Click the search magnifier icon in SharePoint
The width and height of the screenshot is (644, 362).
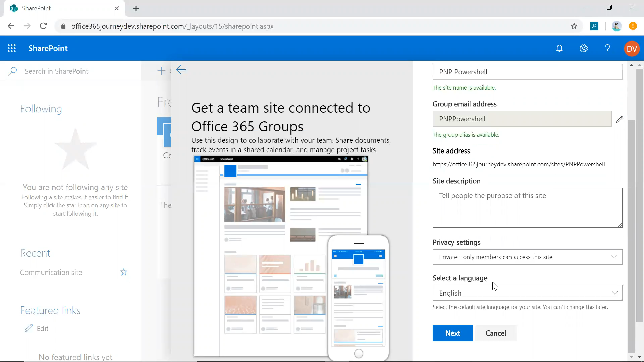pos(12,71)
